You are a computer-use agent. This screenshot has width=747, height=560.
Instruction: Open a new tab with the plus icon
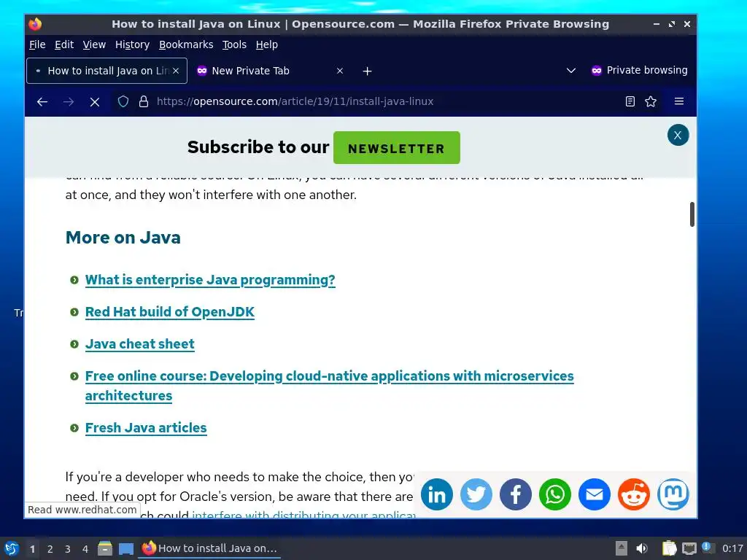click(367, 71)
